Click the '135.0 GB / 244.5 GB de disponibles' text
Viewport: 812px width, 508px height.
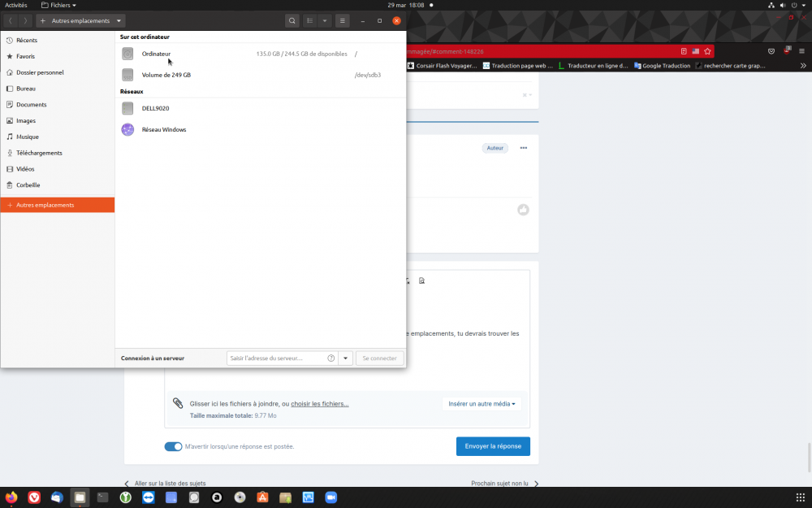pyautogui.click(x=301, y=54)
